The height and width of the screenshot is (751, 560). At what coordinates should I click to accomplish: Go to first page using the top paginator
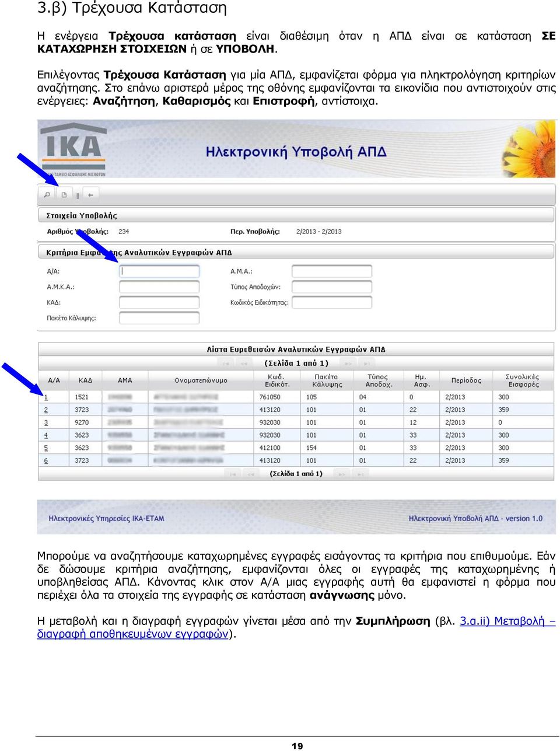click(x=226, y=364)
